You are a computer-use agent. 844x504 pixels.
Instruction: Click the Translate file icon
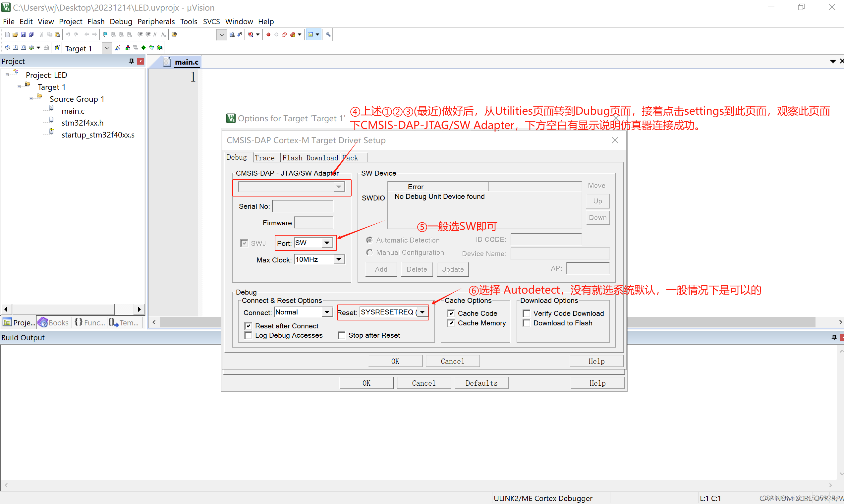click(7, 48)
